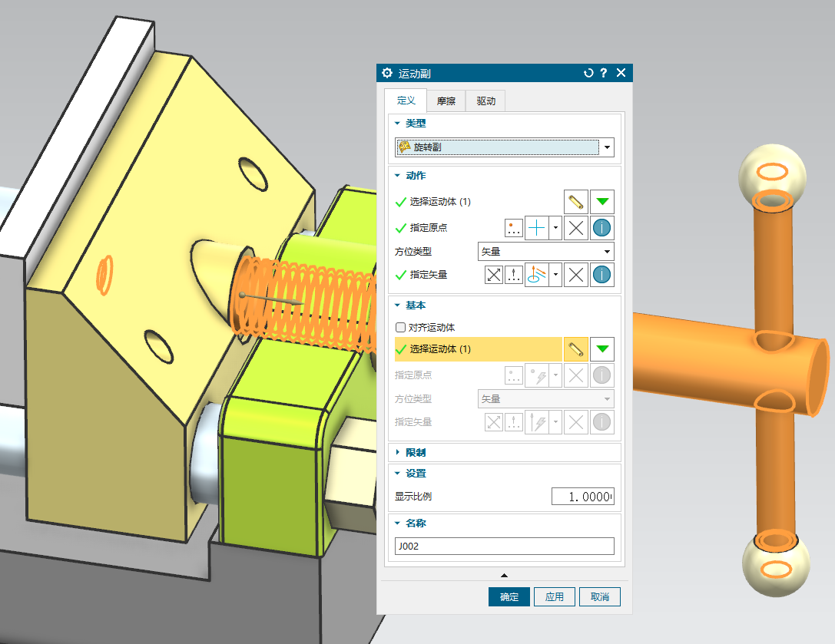The image size is (835, 644).
Task: Open the vector dialog icon beside 指定矢量
Action: (x=514, y=275)
